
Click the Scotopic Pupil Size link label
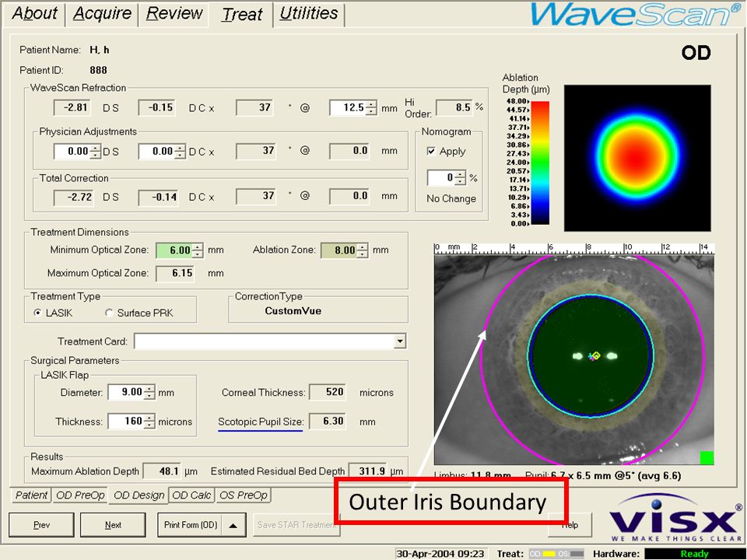pos(261,422)
